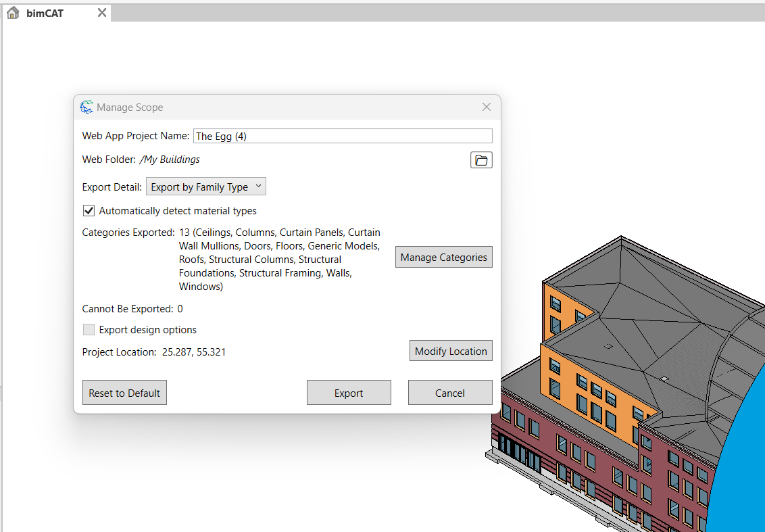Expand the Export Detail dropdown

[x=206, y=187]
